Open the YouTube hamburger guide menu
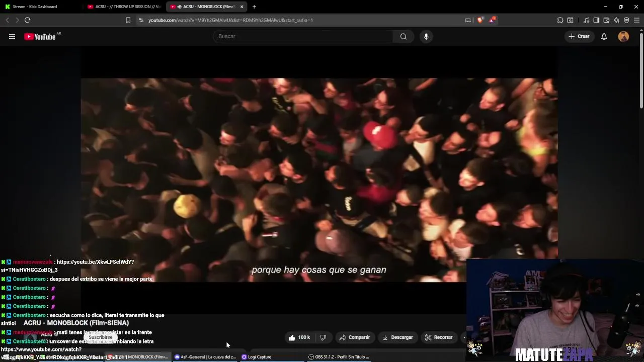This screenshot has width=644, height=362. click(12, 36)
